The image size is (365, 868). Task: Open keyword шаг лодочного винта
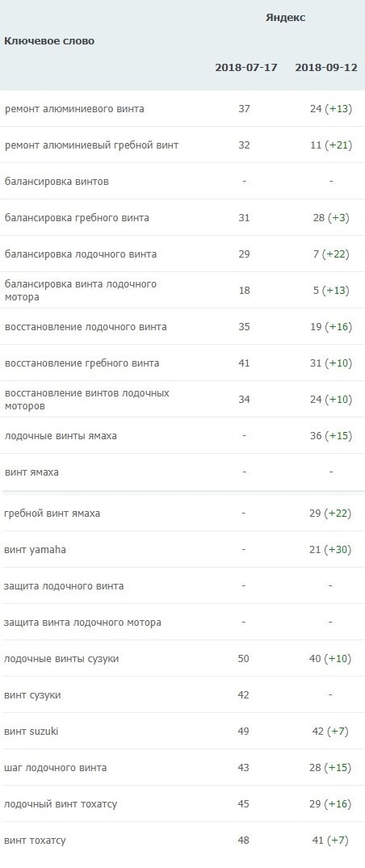(x=56, y=768)
